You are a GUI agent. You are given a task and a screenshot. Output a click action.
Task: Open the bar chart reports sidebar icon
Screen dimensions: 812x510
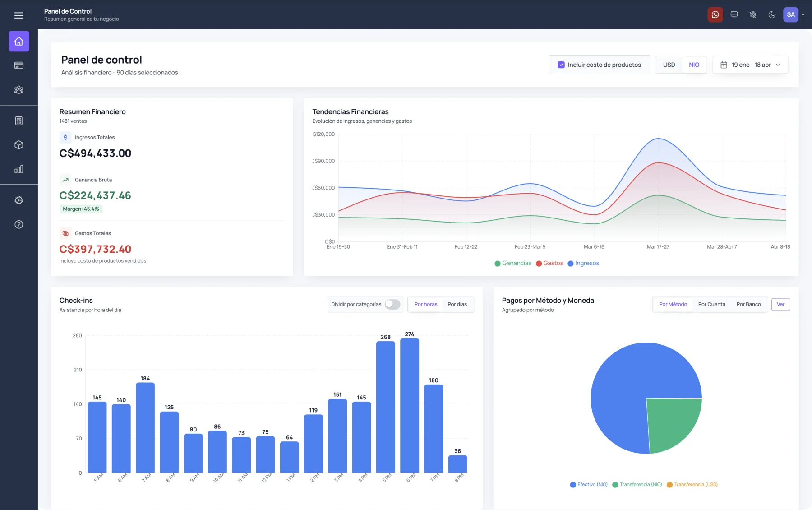(x=19, y=169)
